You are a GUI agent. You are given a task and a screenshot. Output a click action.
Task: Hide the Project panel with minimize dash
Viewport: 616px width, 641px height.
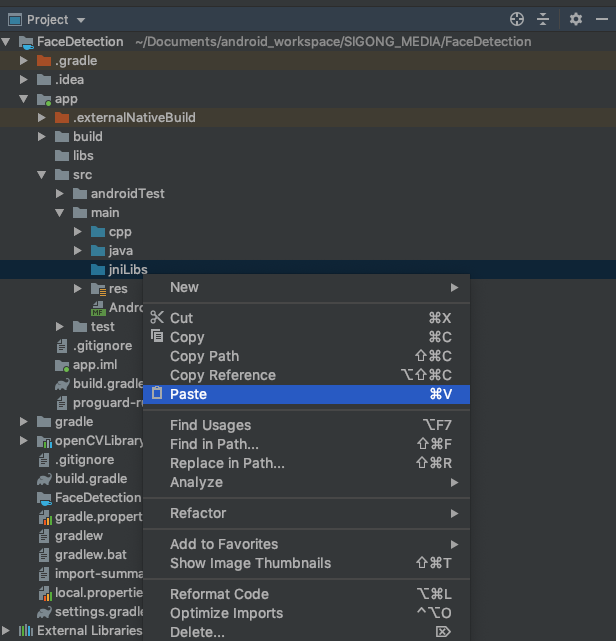coord(602,19)
